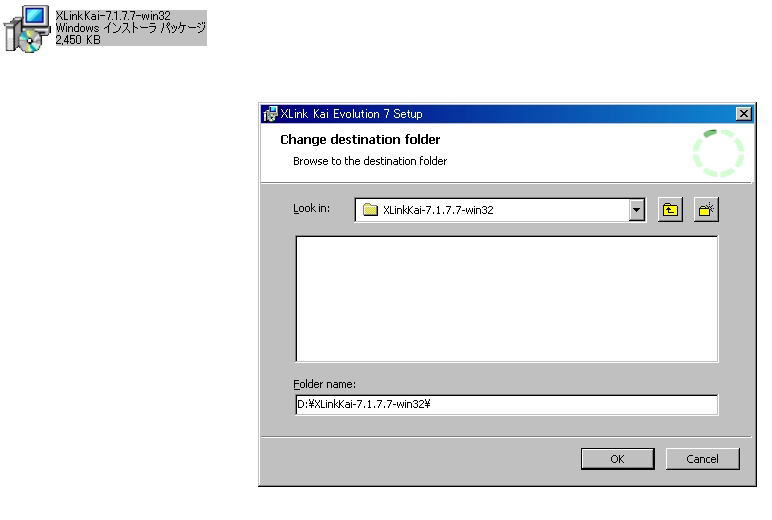This screenshot has width=772, height=520.
Task: Click the Create New Folder icon
Action: pos(706,210)
